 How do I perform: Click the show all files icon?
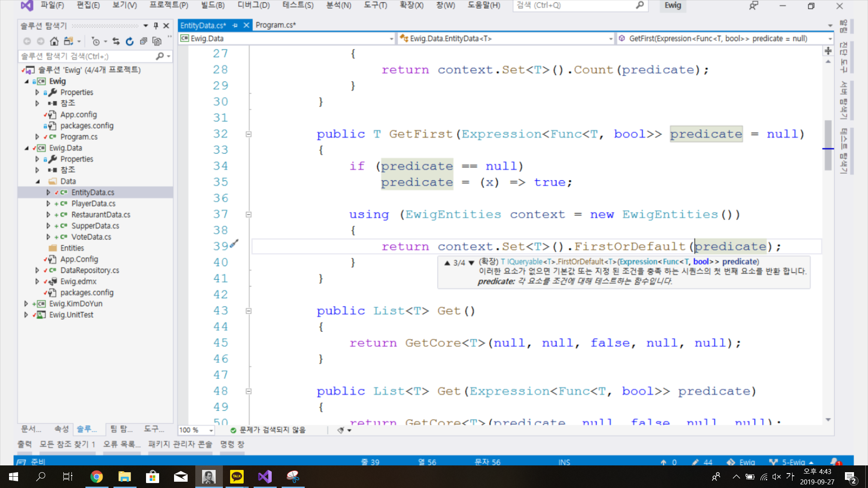click(x=157, y=41)
